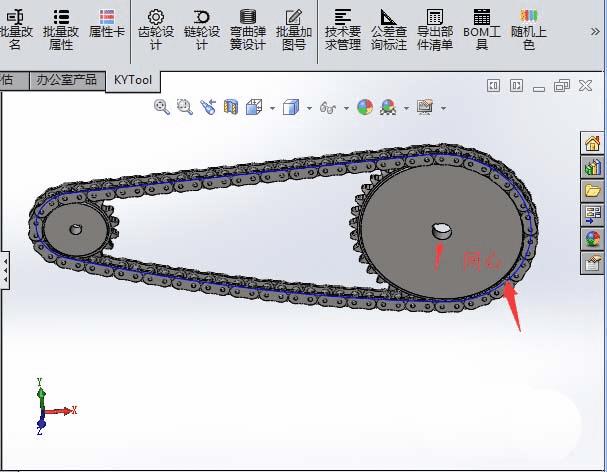Apply 随机上色 random coloring
The image size is (607, 472).
(x=528, y=29)
